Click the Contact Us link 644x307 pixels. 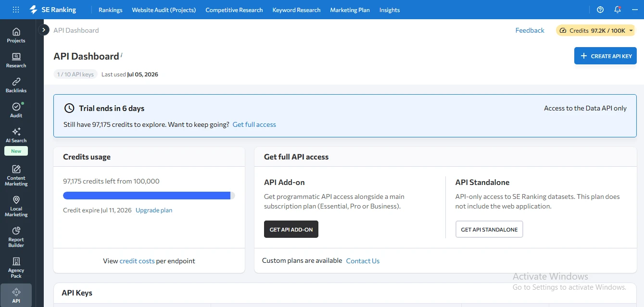click(363, 261)
